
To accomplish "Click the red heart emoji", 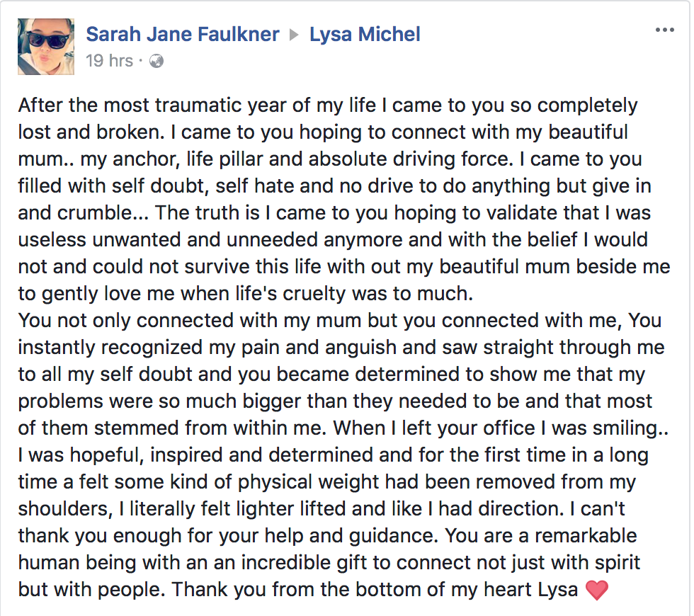I will click(x=596, y=590).
